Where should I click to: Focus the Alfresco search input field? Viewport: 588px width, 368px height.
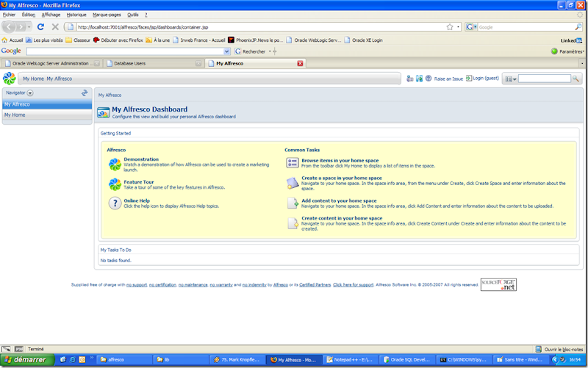[545, 79]
